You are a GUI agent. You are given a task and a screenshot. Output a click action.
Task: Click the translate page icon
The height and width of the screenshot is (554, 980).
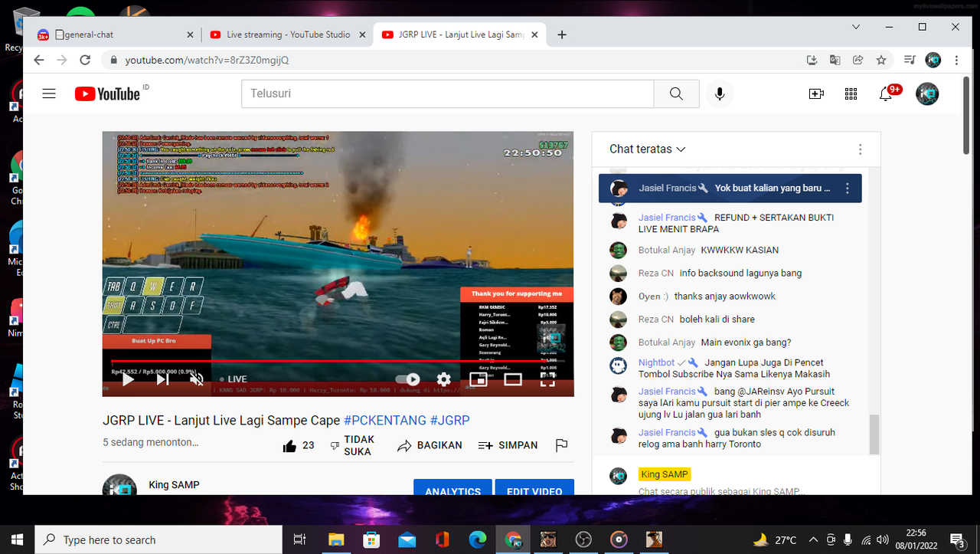(x=835, y=60)
